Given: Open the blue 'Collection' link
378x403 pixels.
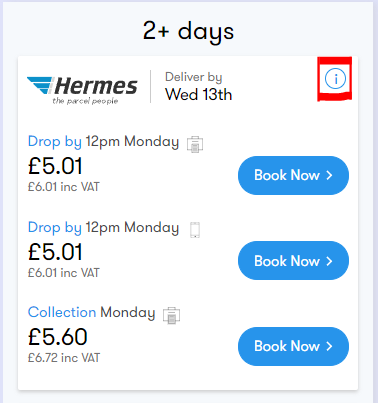Looking at the screenshot, I should tap(62, 312).
